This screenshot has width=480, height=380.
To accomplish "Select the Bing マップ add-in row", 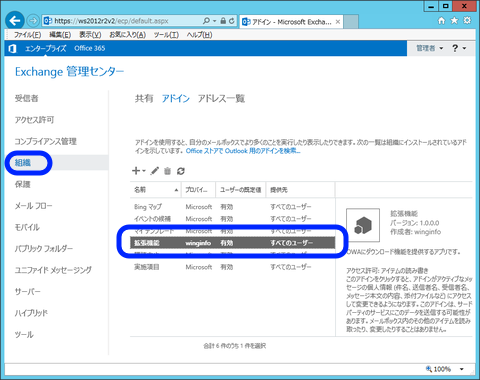I will (232, 207).
